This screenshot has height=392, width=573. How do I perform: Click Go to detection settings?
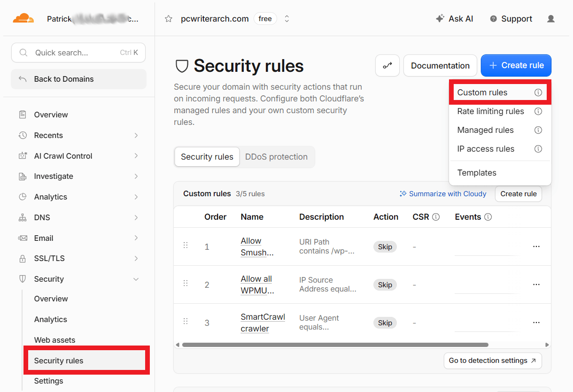tap(493, 361)
